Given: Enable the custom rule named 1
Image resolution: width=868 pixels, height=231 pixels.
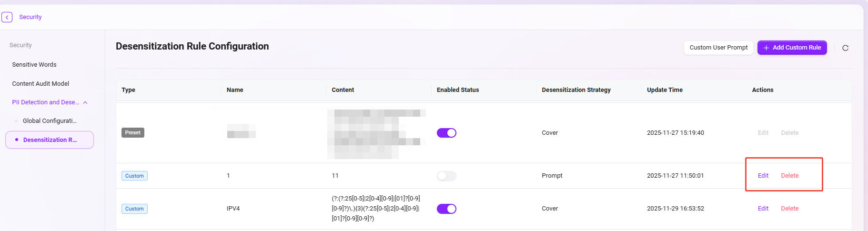Looking at the screenshot, I should [446, 176].
